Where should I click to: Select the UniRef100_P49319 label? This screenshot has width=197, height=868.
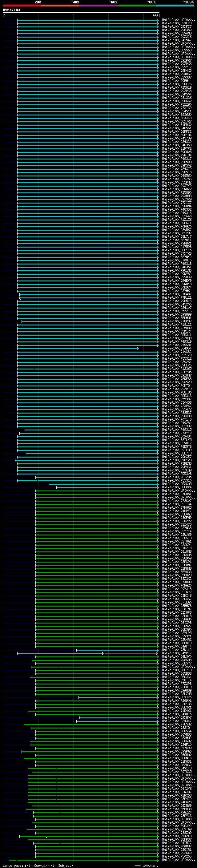176,342
